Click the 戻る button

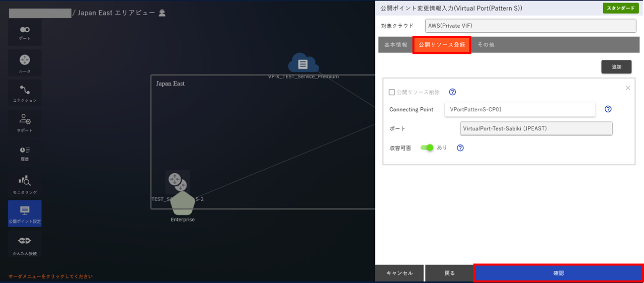(449, 273)
